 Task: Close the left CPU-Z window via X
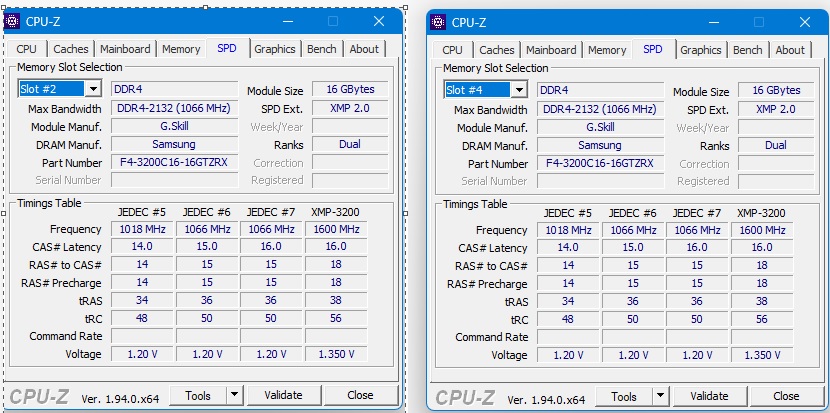[x=379, y=21]
